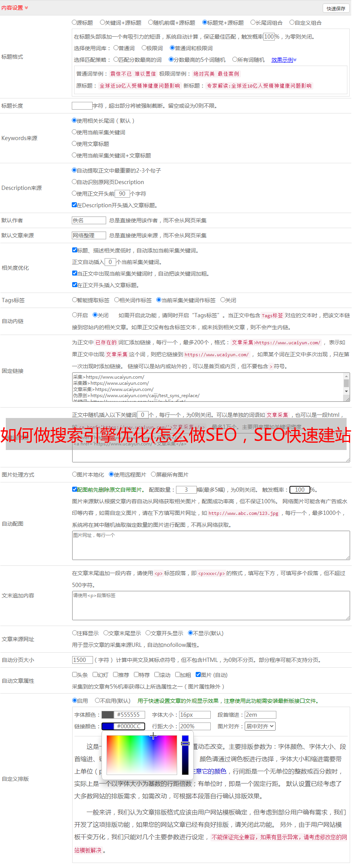Viewport: 352px width, 868px height.
Task: Check the 特荐 article attribute
Action: [x=136, y=675]
